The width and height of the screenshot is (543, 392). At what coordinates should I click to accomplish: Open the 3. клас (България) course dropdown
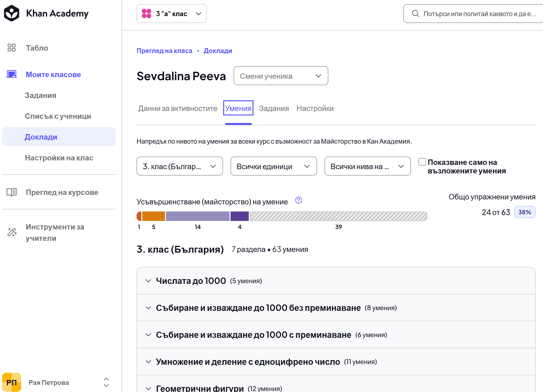coord(180,166)
